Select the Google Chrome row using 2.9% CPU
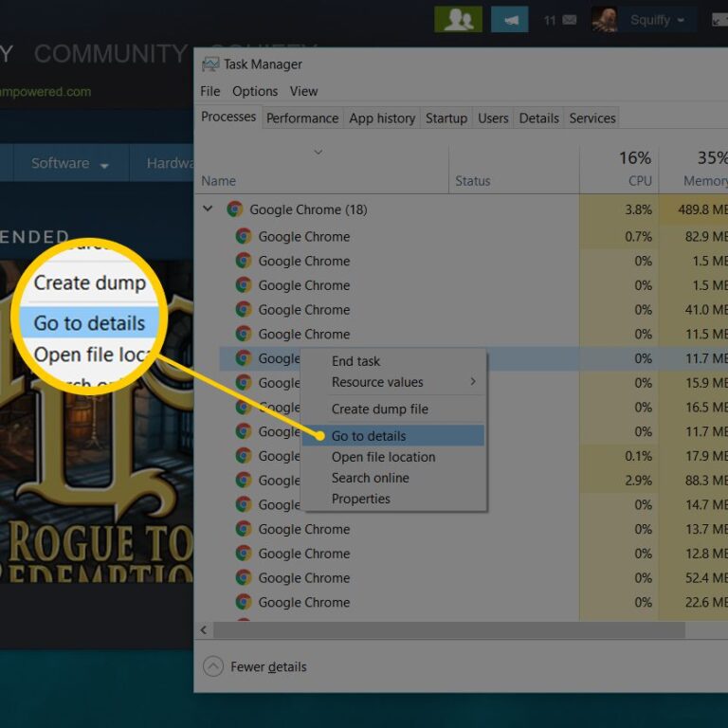The height and width of the screenshot is (728, 728). click(x=474, y=480)
